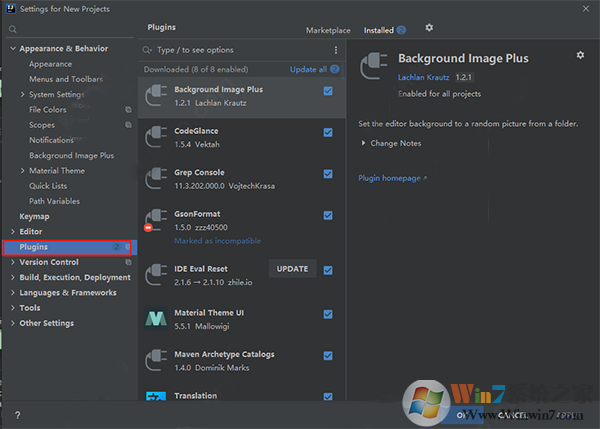Click the Update all link
Screen dimensions: 600x429
point(308,69)
